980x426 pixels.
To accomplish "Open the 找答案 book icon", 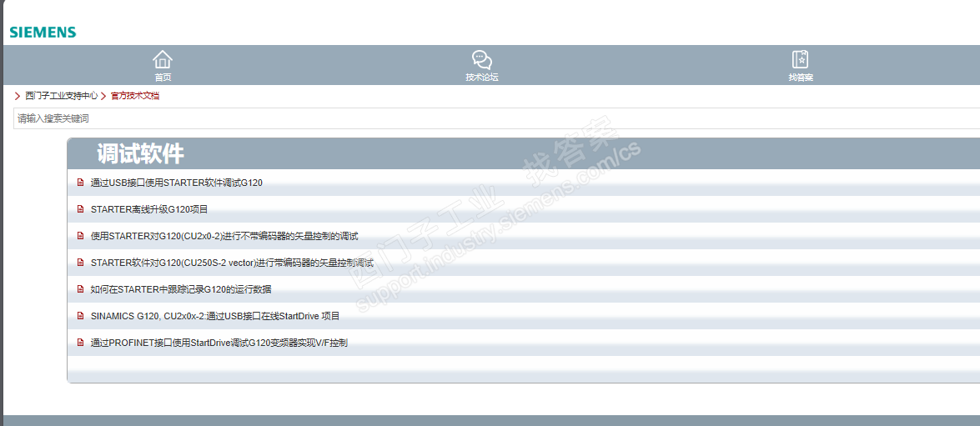I will click(801, 59).
